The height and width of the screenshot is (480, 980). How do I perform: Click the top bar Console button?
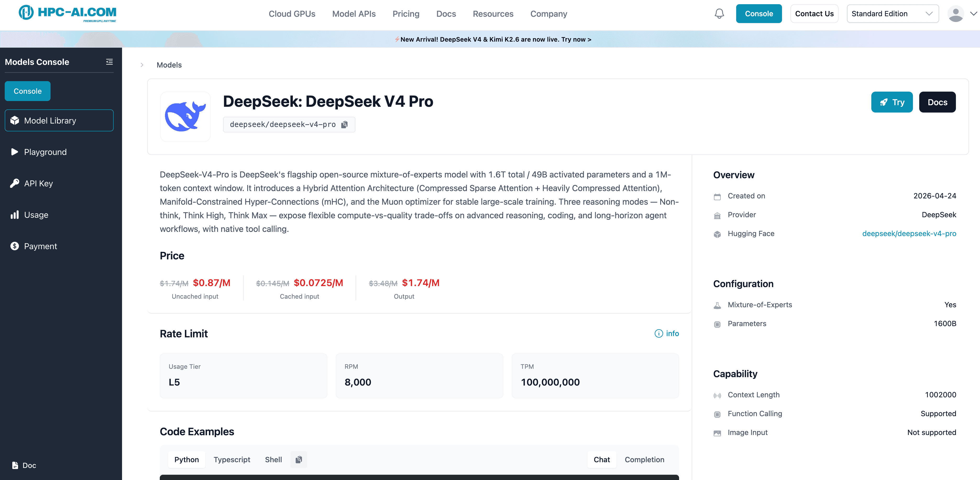point(759,14)
